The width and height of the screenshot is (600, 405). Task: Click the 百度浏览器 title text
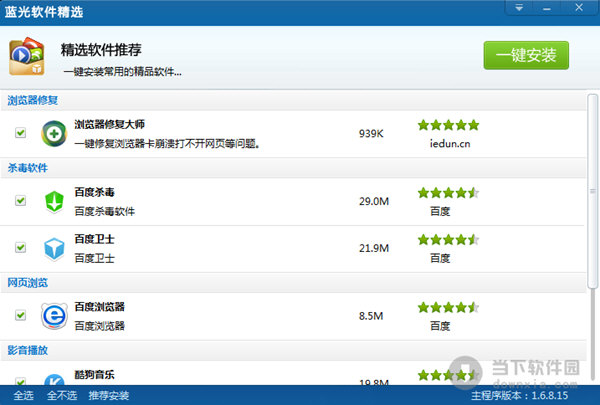tap(99, 307)
